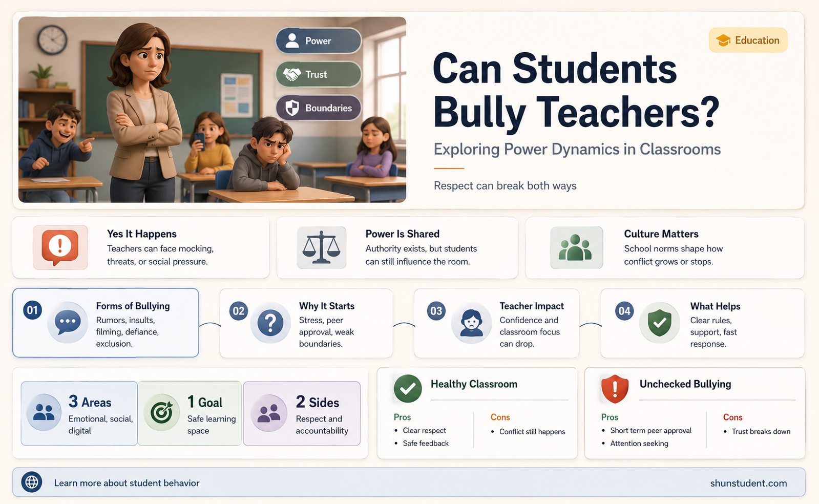Viewport: 819px width, 504px height.
Task: Click the Forms of Bullying heading
Action: (x=133, y=306)
